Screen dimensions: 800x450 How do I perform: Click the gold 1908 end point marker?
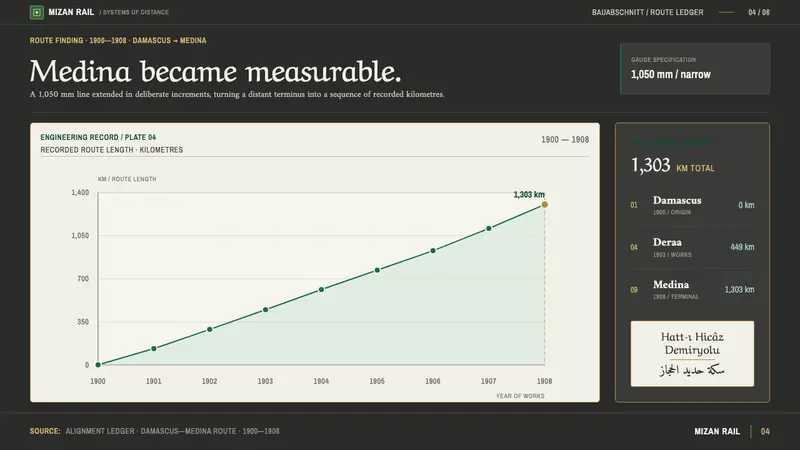544,205
